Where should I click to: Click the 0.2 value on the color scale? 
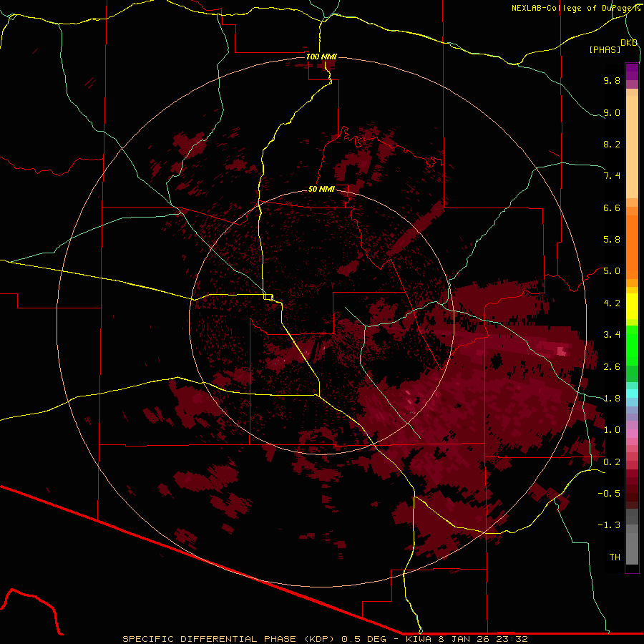612,462
